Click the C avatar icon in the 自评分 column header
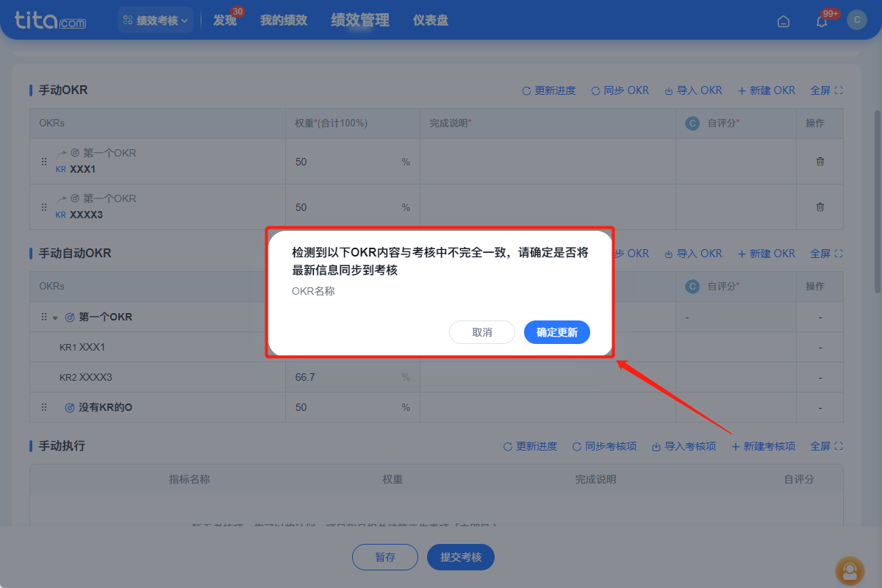 coord(692,123)
